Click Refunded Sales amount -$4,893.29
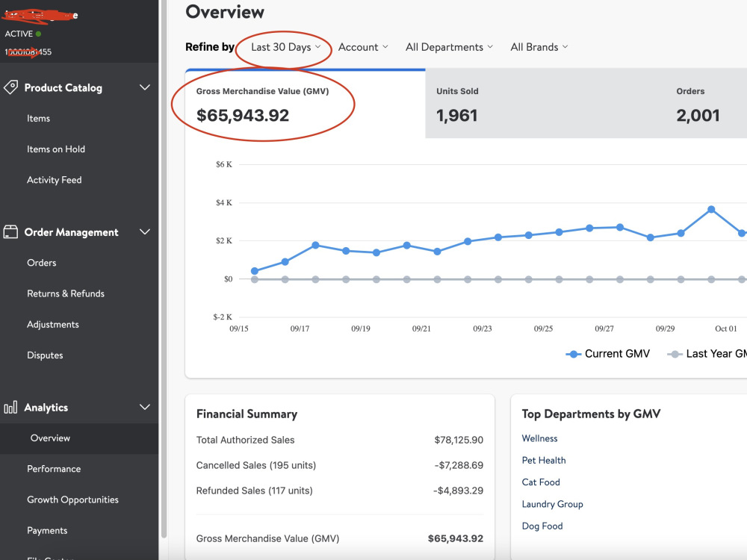 (x=459, y=491)
